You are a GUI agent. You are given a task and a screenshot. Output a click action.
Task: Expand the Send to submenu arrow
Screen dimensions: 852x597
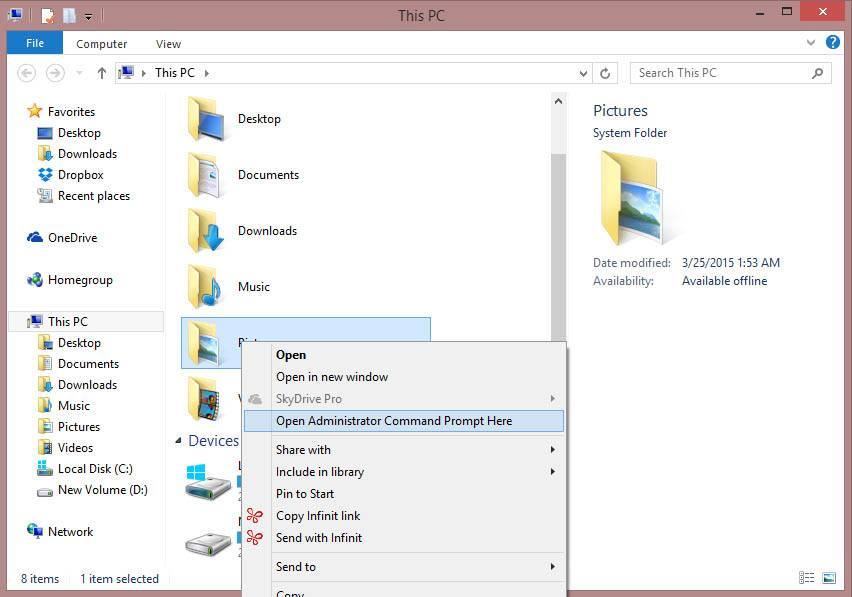click(553, 566)
